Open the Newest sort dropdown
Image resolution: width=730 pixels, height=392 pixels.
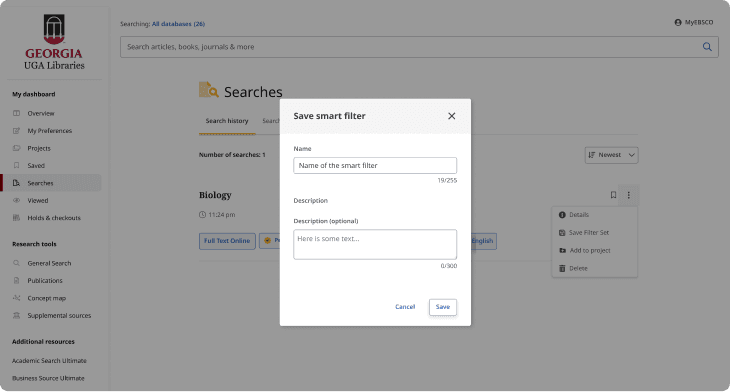(x=611, y=155)
